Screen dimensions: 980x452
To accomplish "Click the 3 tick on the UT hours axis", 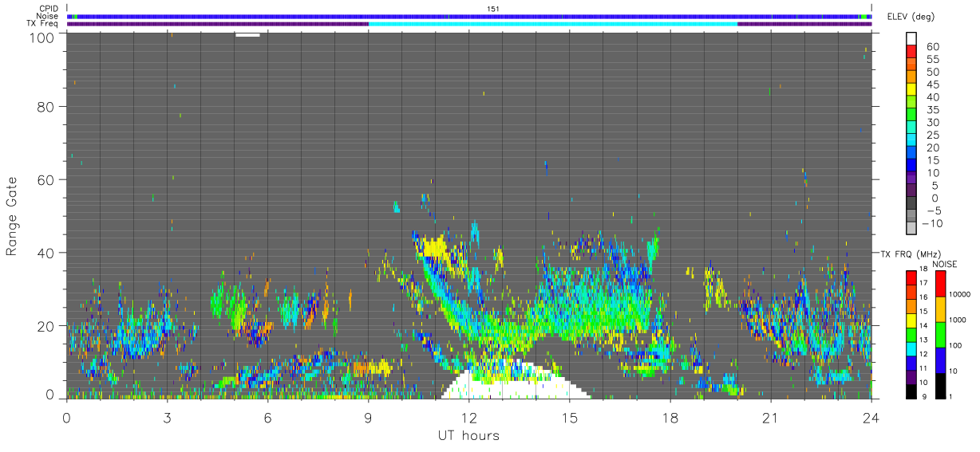I will pyautogui.click(x=168, y=418).
